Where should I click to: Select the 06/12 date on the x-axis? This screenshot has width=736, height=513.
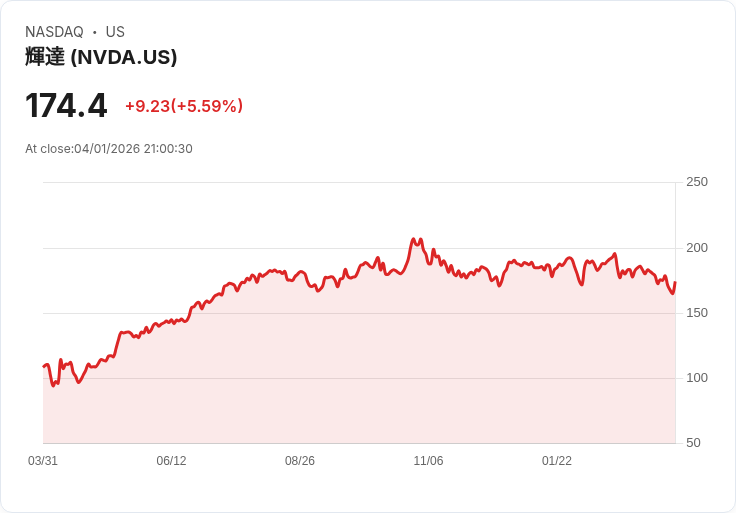pyautogui.click(x=171, y=461)
